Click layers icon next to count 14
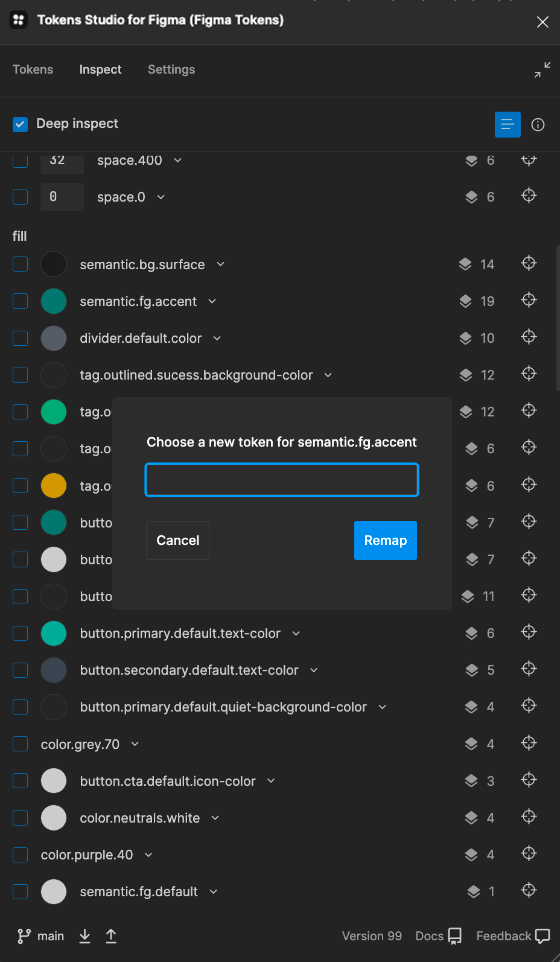This screenshot has height=962, width=560. pyautogui.click(x=465, y=264)
